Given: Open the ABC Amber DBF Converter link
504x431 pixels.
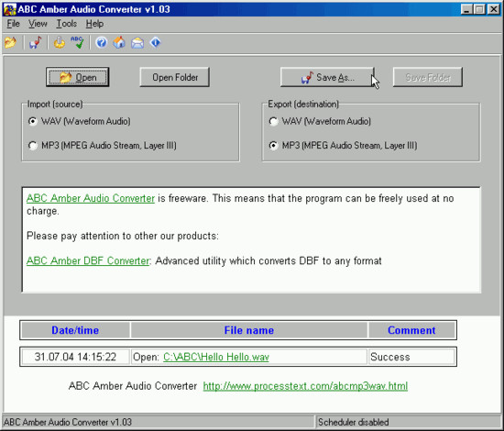Looking at the screenshot, I should coord(88,260).
